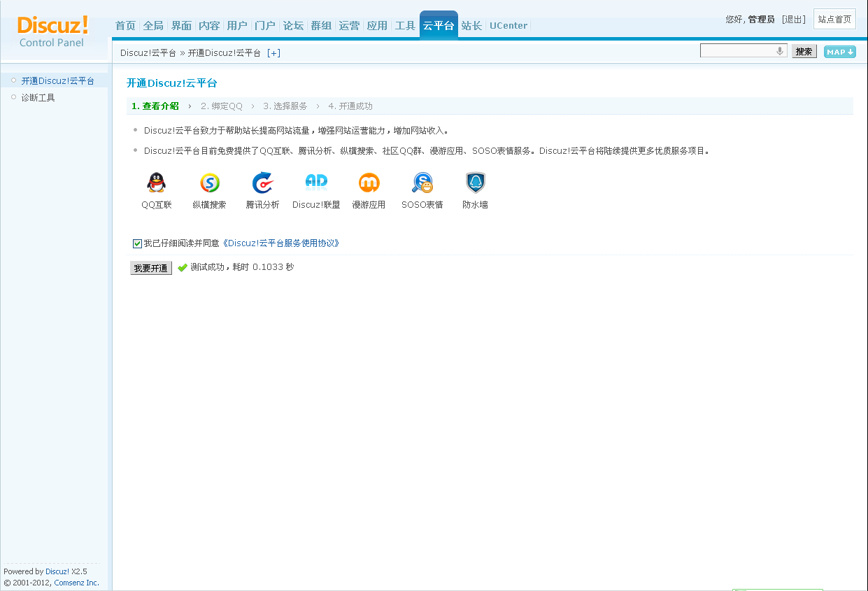Click the Comsenz Inc. footer link
The width and height of the screenshot is (868, 591).
76,583
